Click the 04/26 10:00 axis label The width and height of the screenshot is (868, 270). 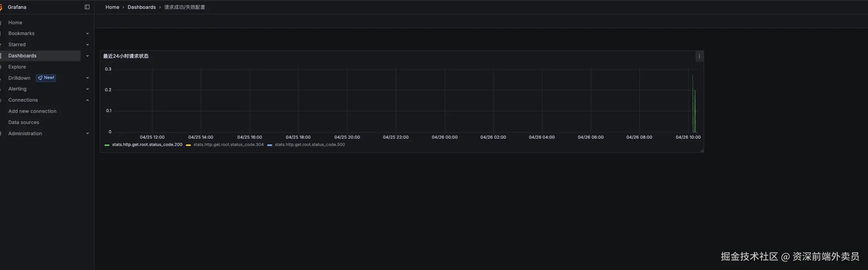[x=688, y=137]
